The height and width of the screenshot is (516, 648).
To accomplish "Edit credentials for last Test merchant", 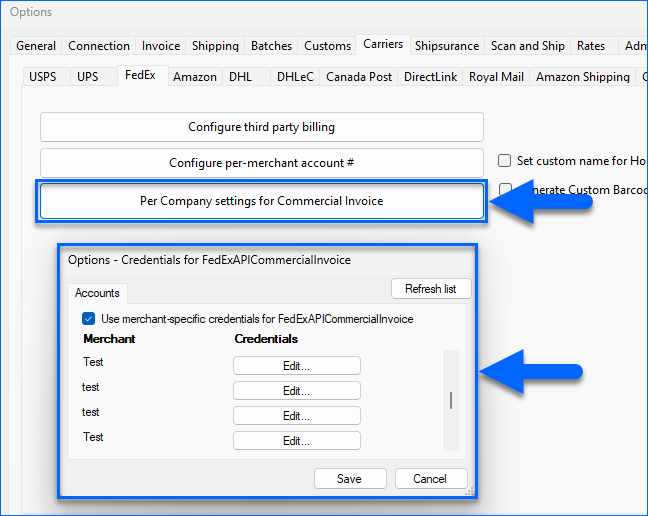I will [x=296, y=440].
